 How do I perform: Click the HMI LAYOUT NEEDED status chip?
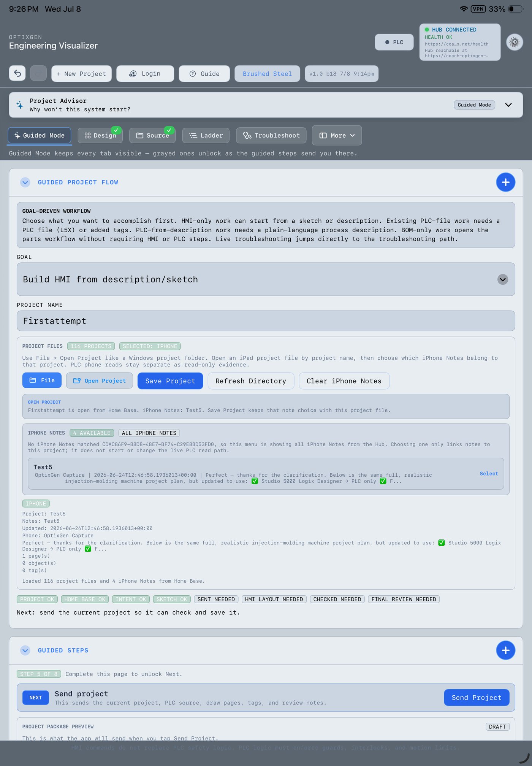pos(274,599)
